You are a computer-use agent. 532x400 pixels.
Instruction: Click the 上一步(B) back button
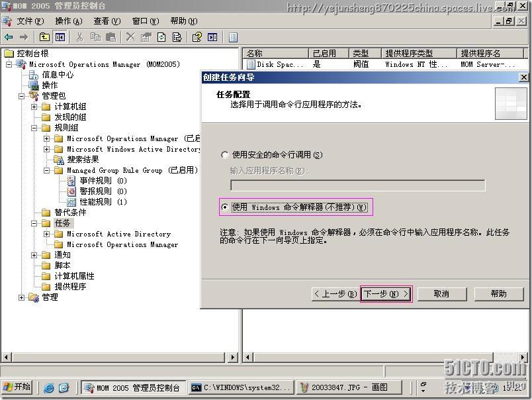[335, 294]
